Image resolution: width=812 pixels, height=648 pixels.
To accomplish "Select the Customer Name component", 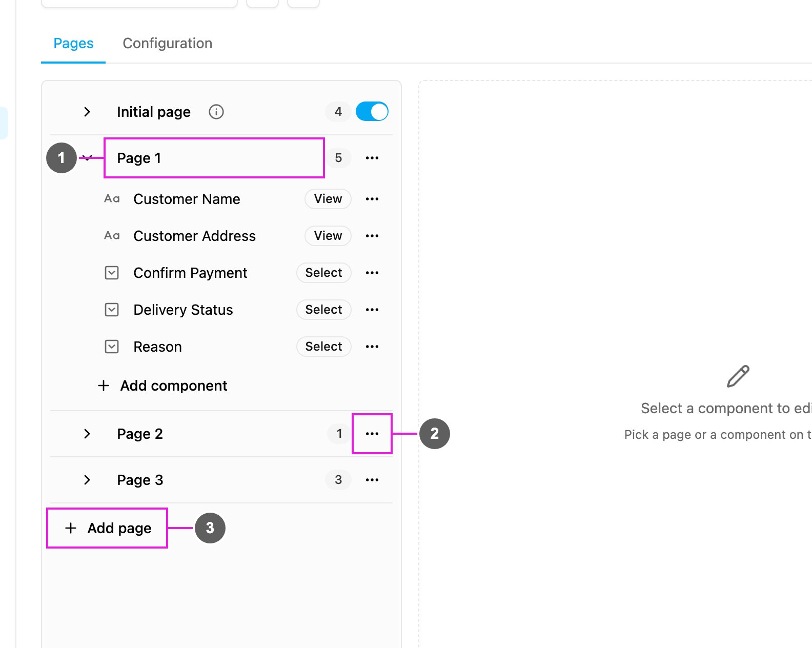I will (x=187, y=199).
